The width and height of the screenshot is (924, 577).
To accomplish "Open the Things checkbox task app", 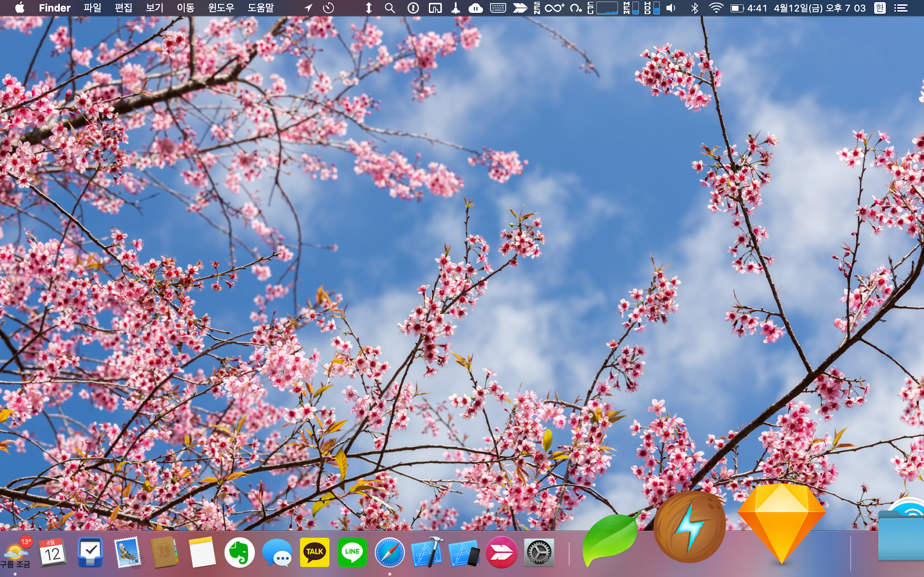I will (x=90, y=553).
